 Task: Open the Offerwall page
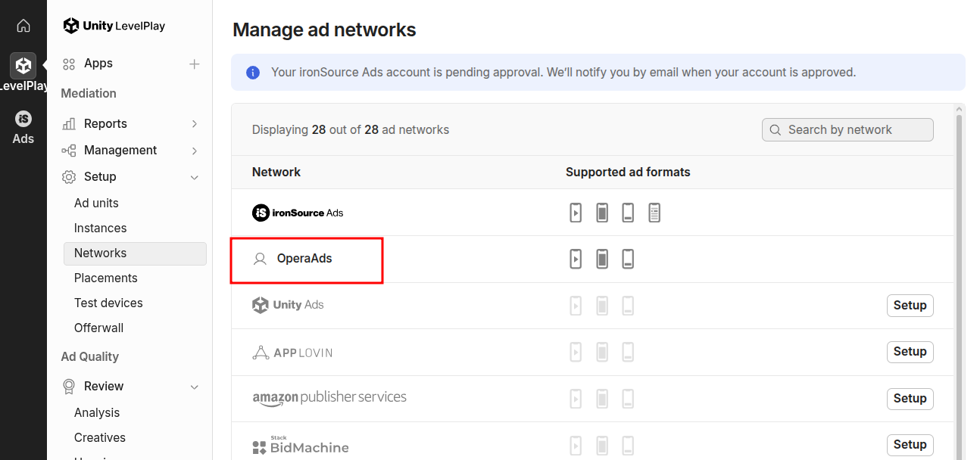[x=98, y=328]
